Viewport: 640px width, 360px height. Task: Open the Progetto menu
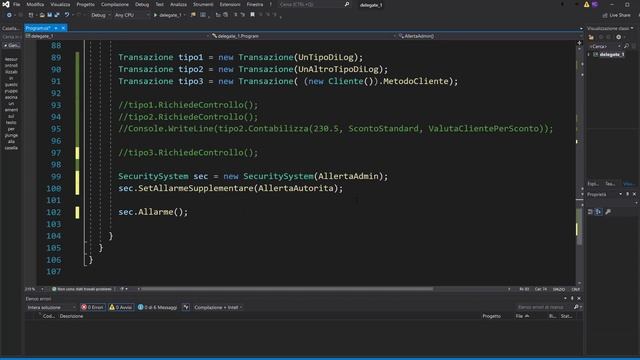85,4
